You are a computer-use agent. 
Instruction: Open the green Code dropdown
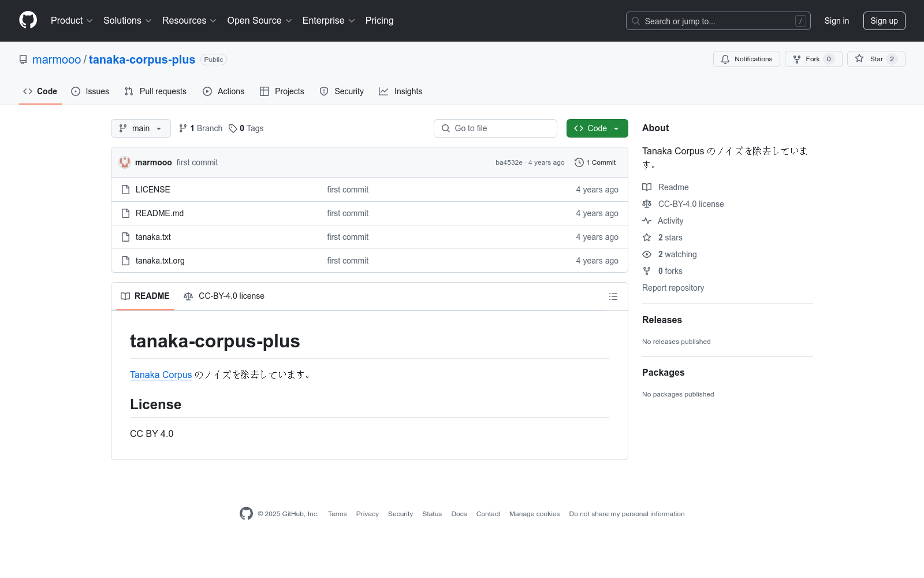[x=597, y=128]
